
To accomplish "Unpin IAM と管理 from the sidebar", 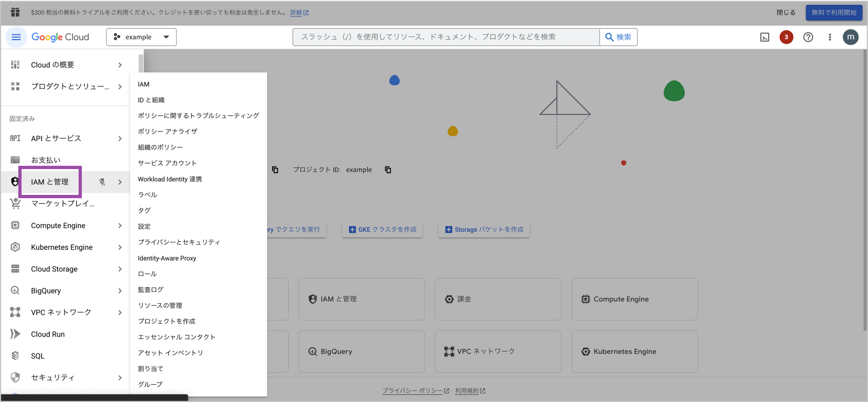I will (102, 182).
